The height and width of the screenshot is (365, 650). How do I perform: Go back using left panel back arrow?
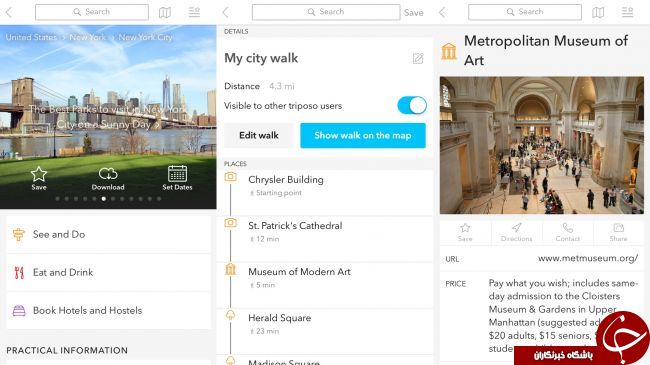9,12
